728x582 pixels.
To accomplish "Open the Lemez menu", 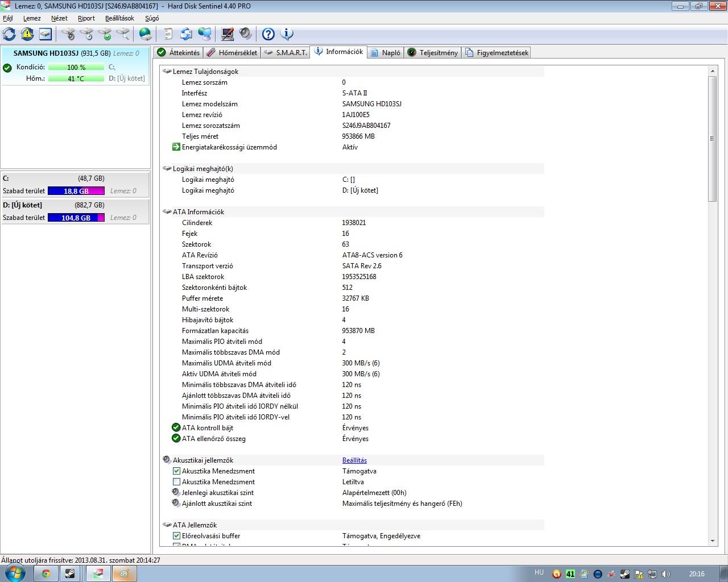I will pos(32,18).
